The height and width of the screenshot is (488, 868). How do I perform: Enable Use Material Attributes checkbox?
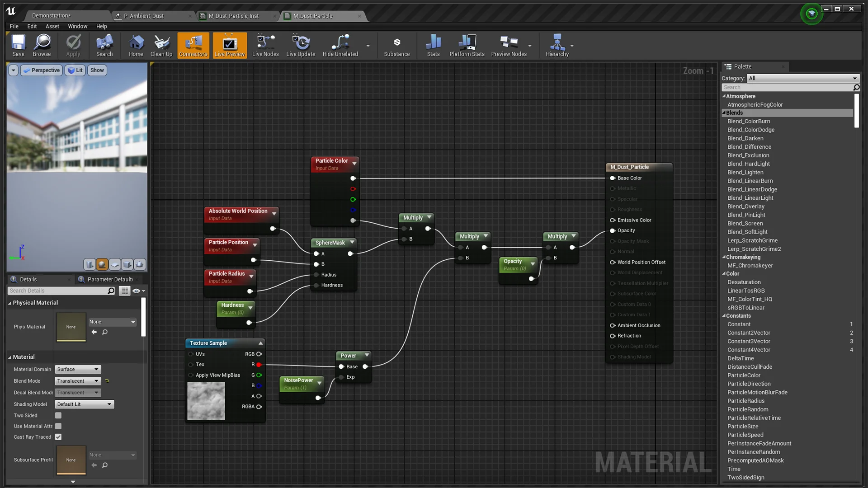pyautogui.click(x=58, y=426)
